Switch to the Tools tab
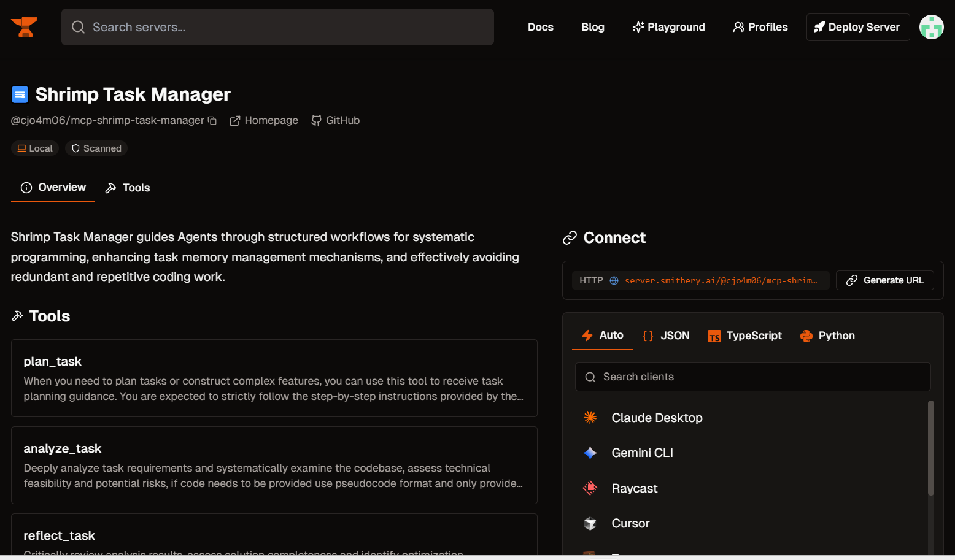955x560 pixels. [128, 188]
